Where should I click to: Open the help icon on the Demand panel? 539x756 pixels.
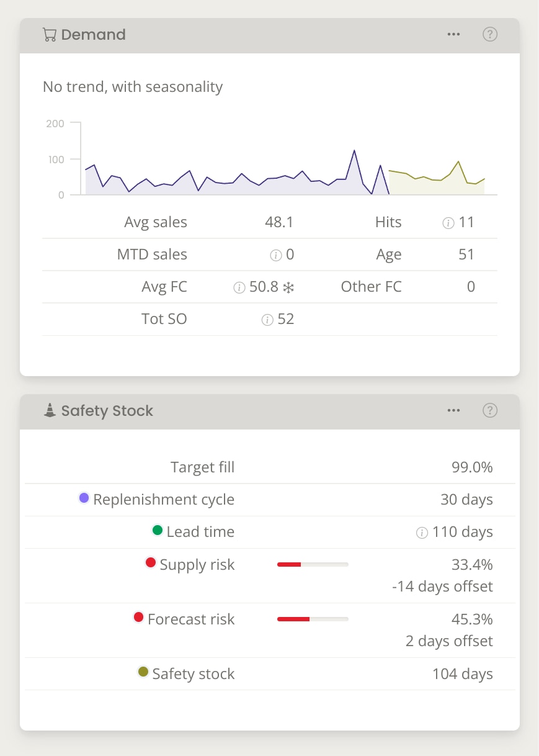pos(490,34)
